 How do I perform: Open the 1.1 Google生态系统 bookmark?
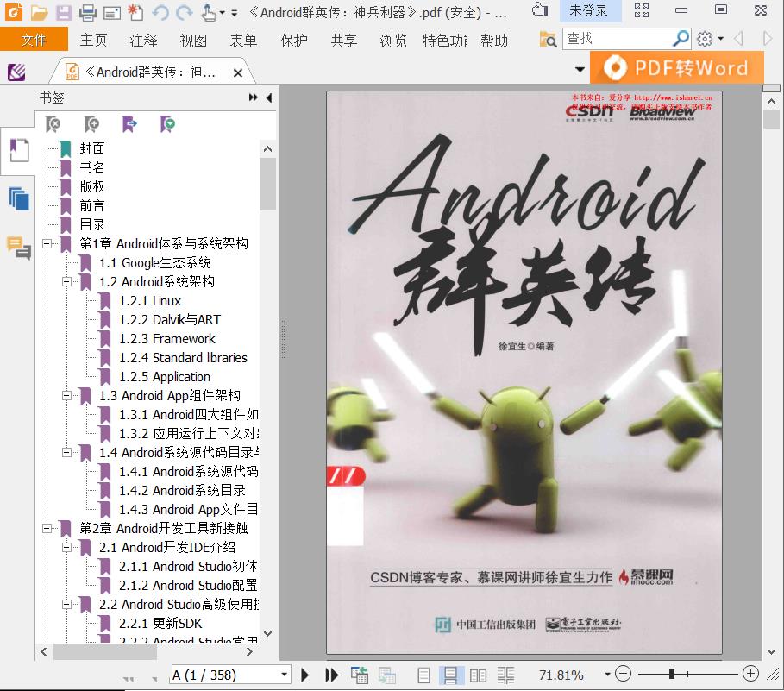155,262
